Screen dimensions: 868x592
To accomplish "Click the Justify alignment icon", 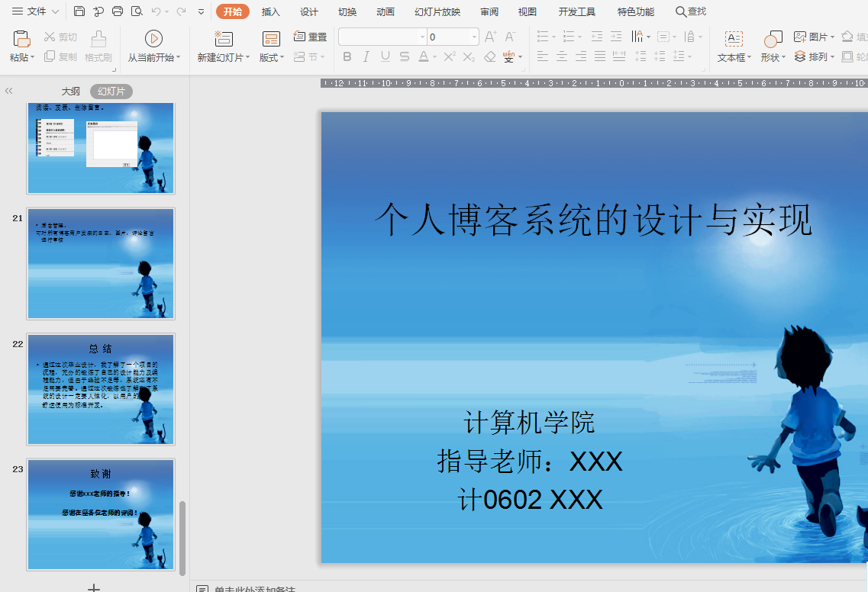I will pos(600,56).
